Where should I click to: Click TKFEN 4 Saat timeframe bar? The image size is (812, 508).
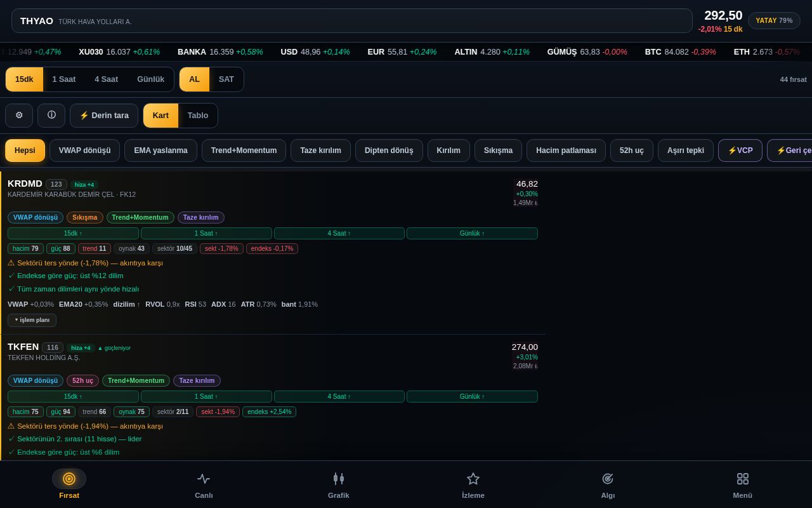[339, 396]
